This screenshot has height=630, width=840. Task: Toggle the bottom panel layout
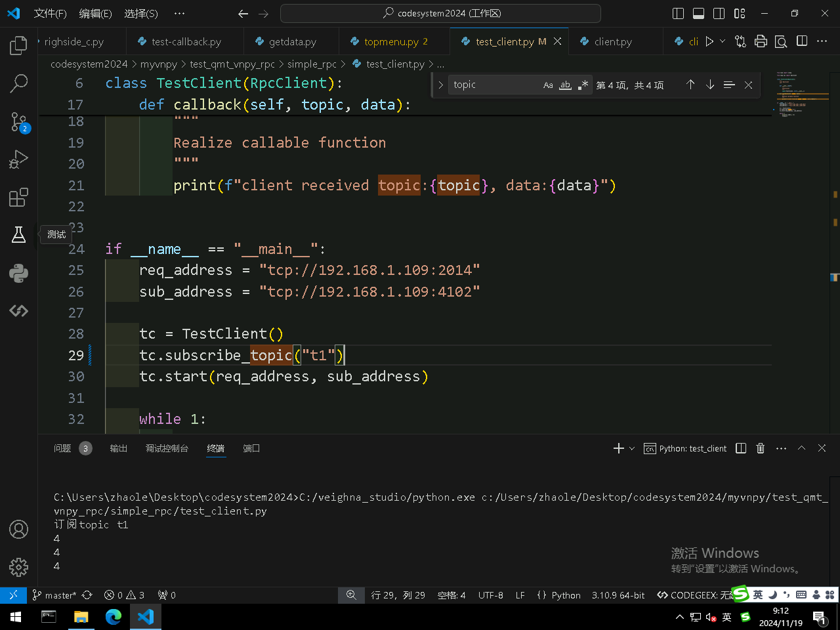click(699, 14)
